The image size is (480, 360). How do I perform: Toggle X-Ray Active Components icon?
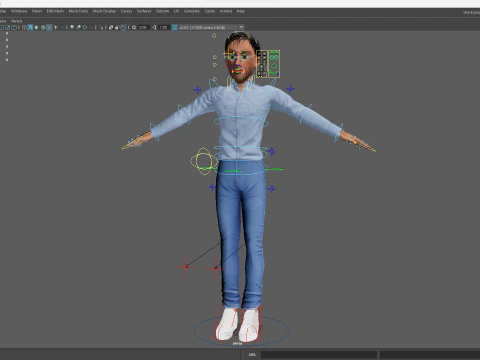click(117, 27)
